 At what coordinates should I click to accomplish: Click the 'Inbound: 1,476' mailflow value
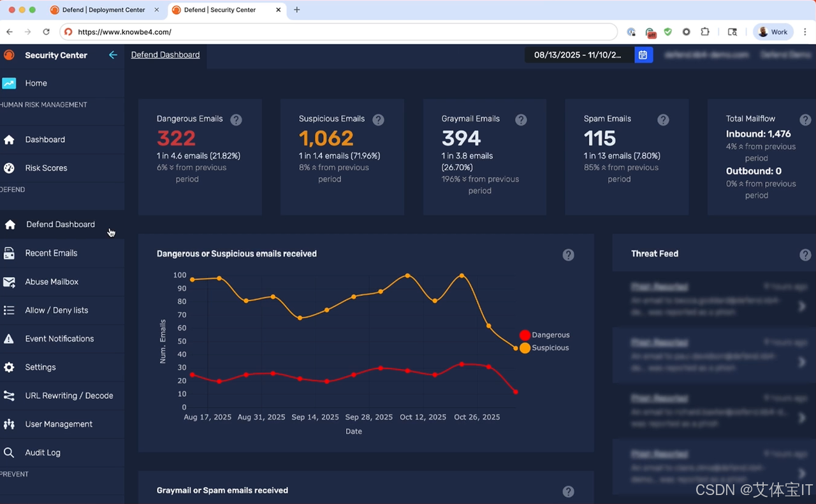[x=759, y=134]
